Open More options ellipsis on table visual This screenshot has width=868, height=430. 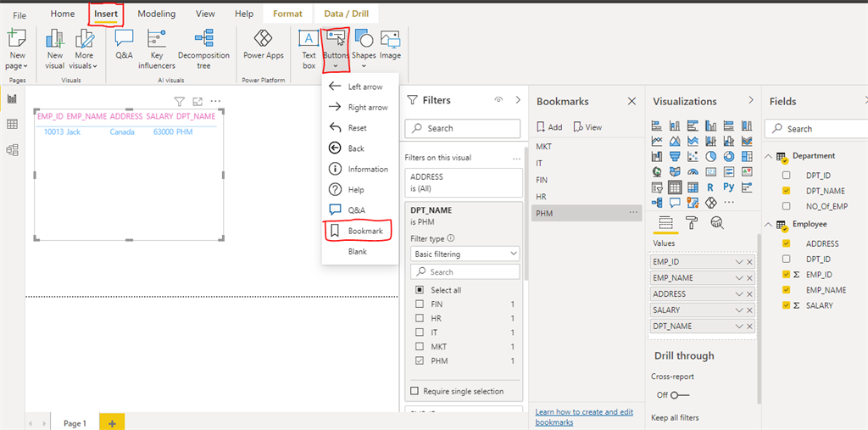click(x=216, y=102)
